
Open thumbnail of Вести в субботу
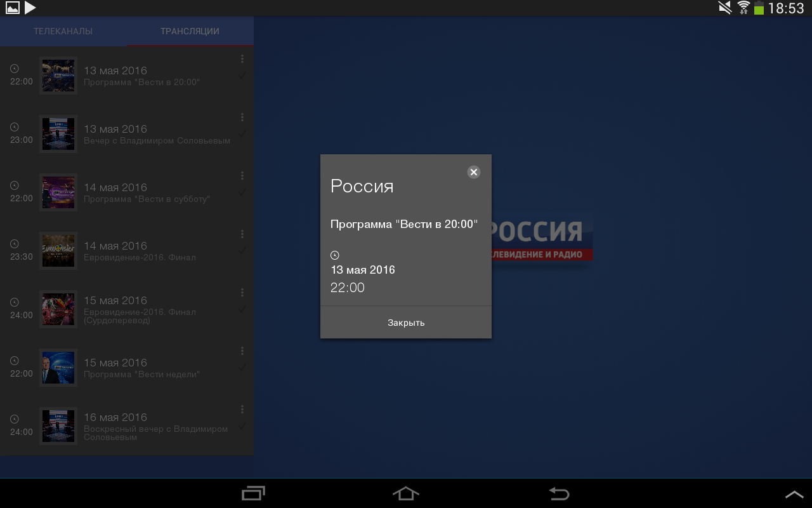click(x=58, y=192)
